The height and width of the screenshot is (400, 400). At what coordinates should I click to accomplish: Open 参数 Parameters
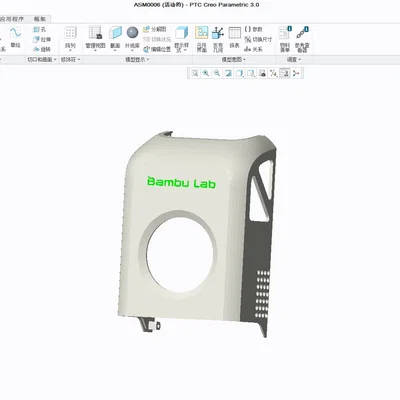tap(254, 29)
